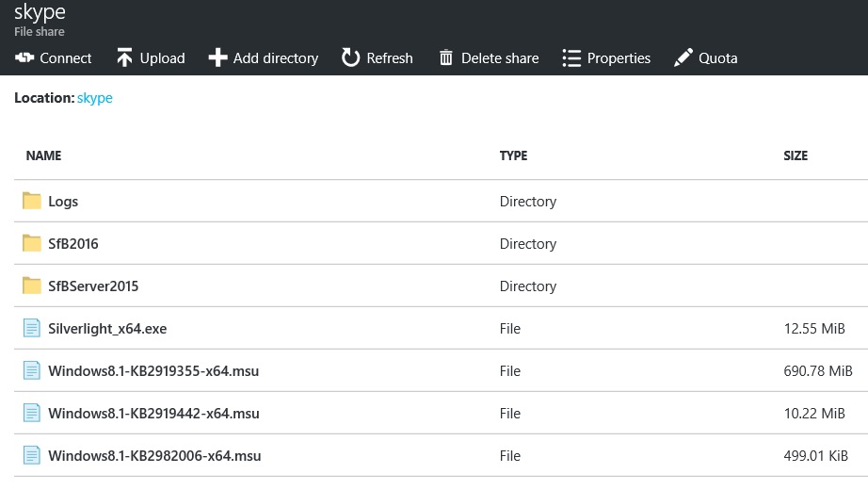Click the Upload arrow icon

coord(124,57)
